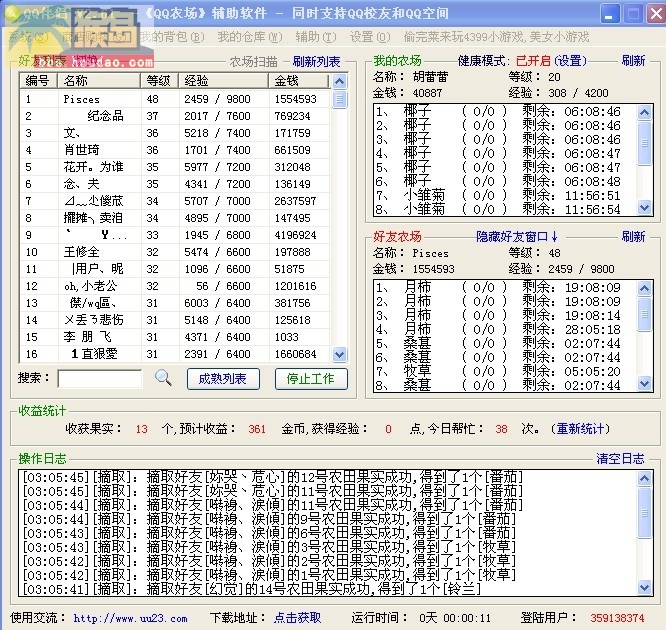The image size is (666, 630).
Task: Open the 我的背包(B) menu
Action: pyautogui.click(x=172, y=37)
